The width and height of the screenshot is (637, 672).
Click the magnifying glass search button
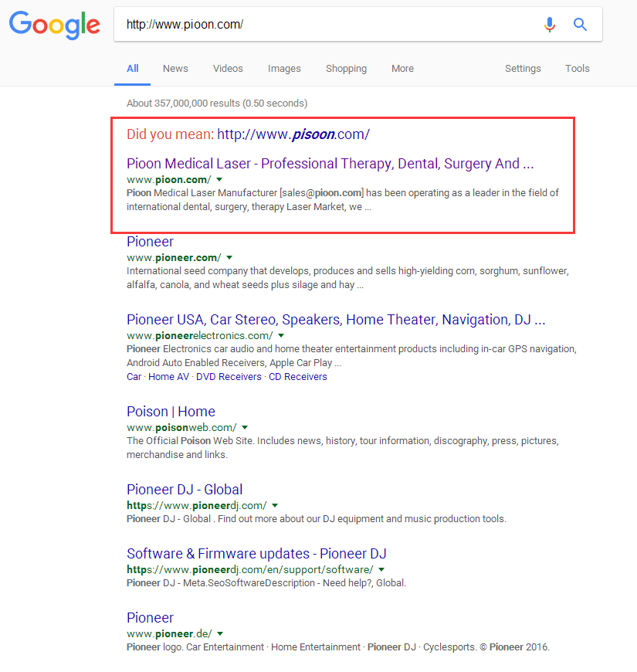pos(580,25)
